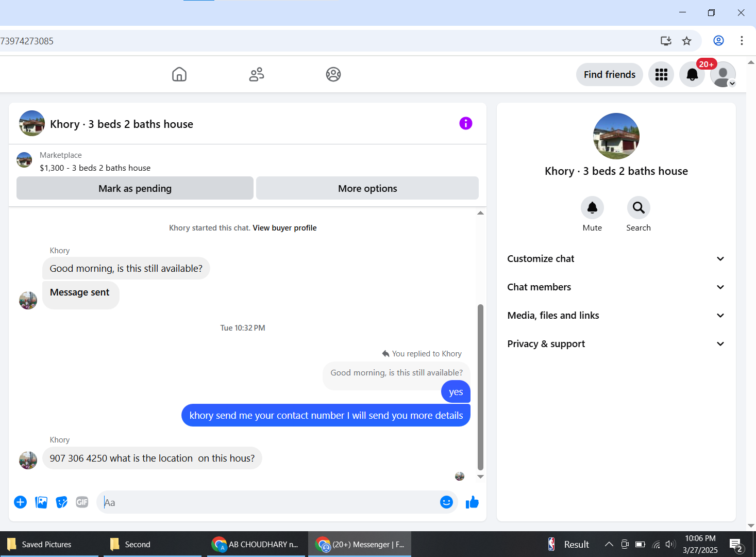Click message 'khory send me your contact number'

[326, 415]
